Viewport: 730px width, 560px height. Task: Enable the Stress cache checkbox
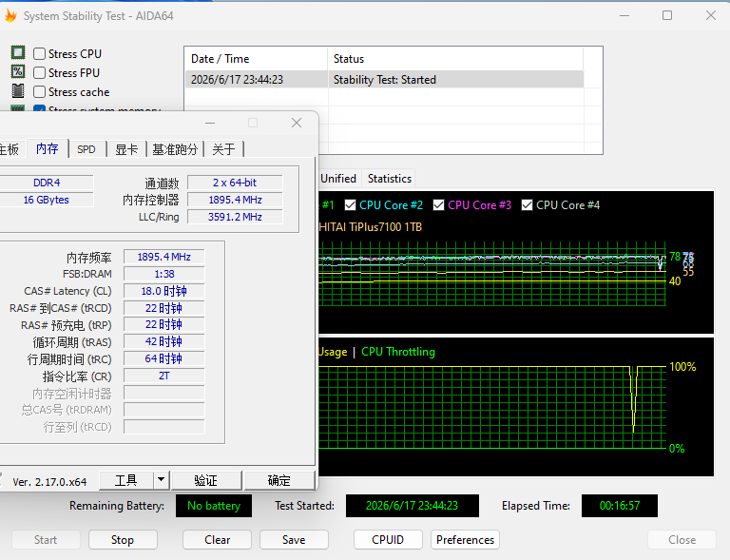point(40,92)
